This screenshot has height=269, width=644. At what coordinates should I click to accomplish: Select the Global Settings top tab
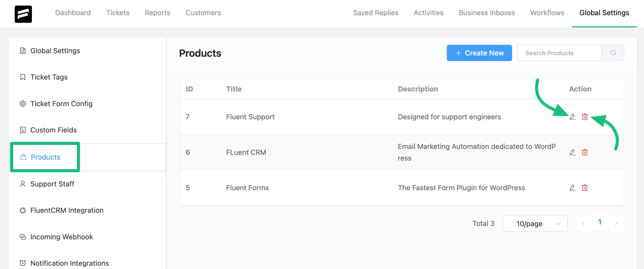(x=604, y=13)
